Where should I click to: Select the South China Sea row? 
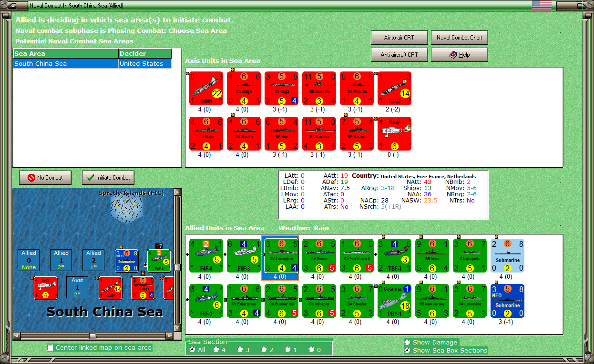click(x=92, y=63)
